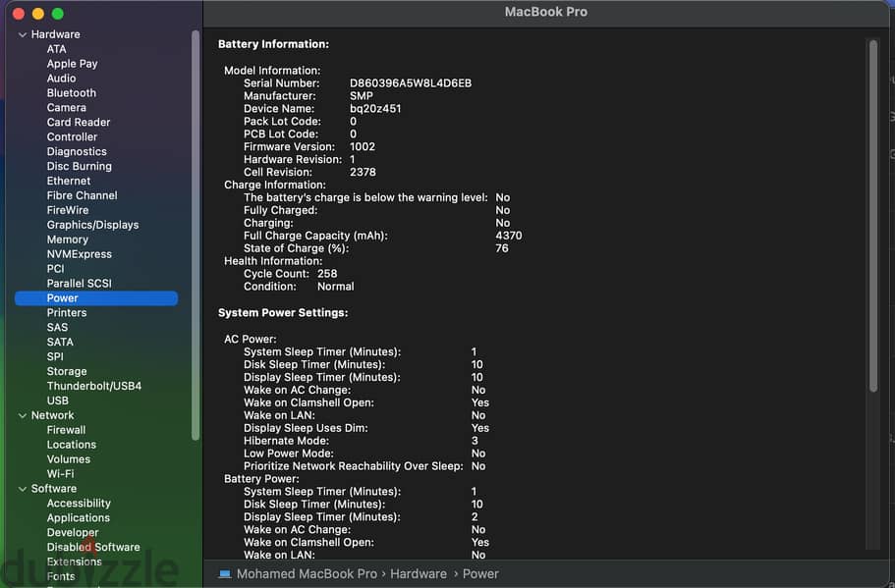Image resolution: width=895 pixels, height=588 pixels.
Task: Click the Software category label
Action: [54, 489]
